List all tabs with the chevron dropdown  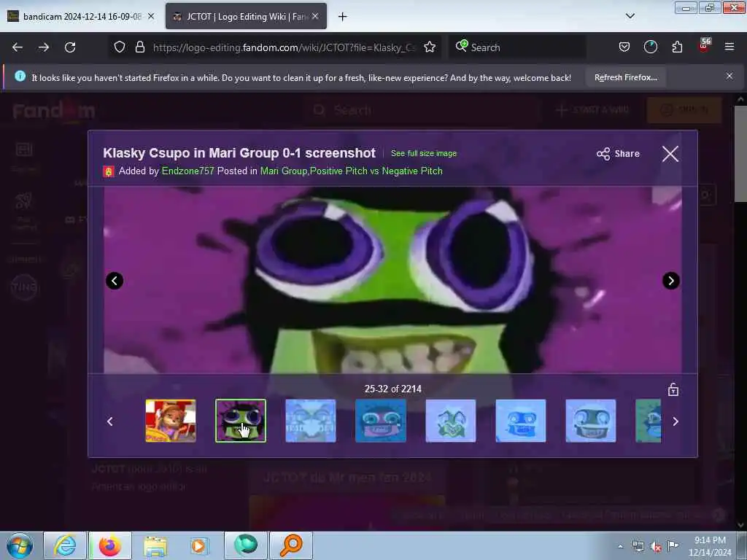pyautogui.click(x=630, y=16)
